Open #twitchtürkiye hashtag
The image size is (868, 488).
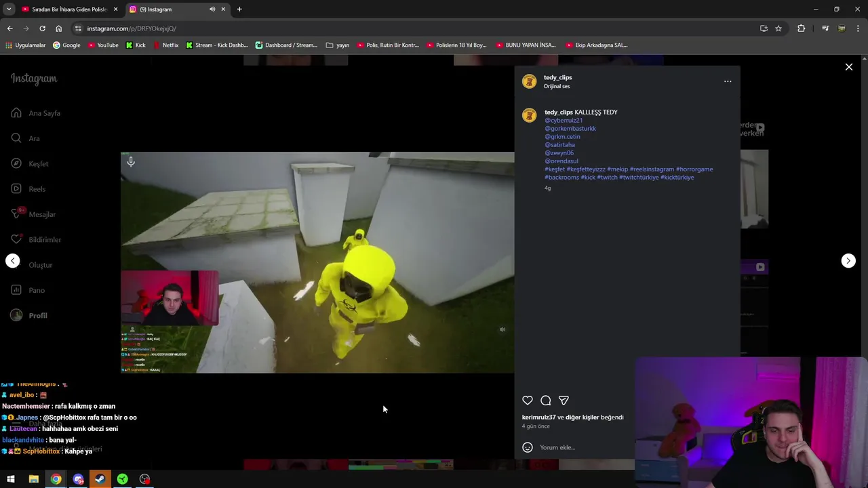click(x=639, y=178)
